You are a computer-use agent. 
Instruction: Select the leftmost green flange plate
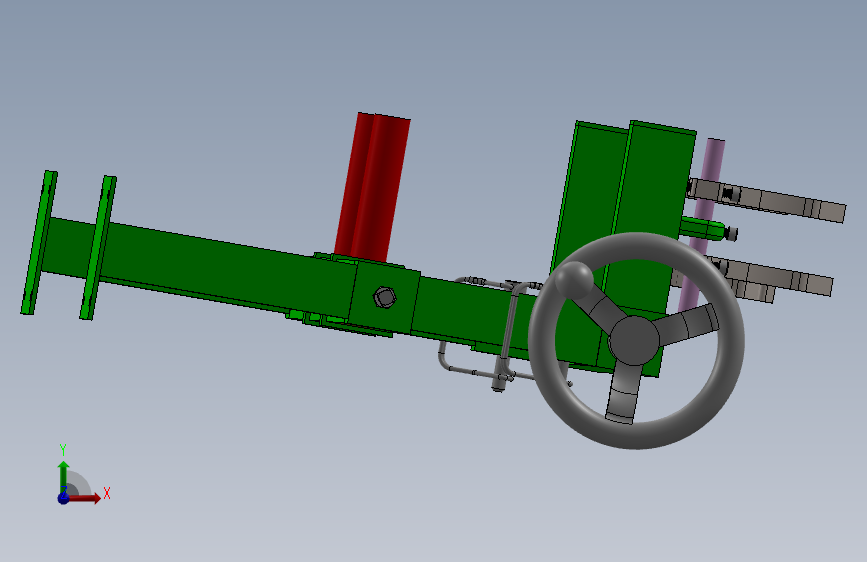pyautogui.click(x=39, y=242)
